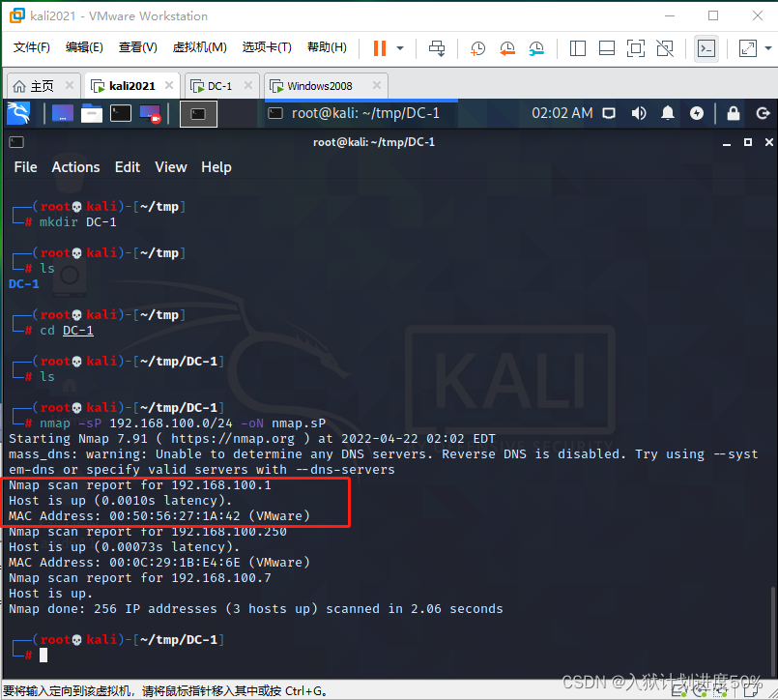Click the terminal window icon at title bar left
Viewport: 778px width, 700px height.
pyautogui.click(x=16, y=142)
